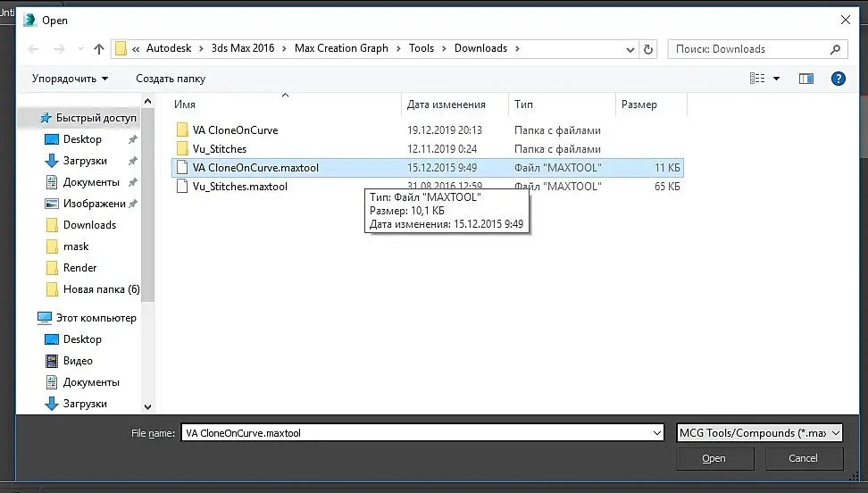Click the Max Creation Graph breadcrumb
Viewport: 868px width, 493px height.
coord(341,48)
